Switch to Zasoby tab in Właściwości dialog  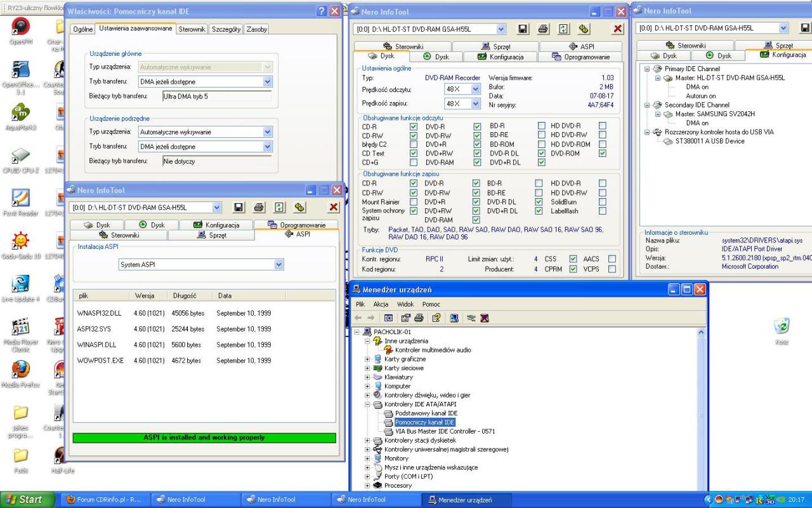(x=256, y=29)
